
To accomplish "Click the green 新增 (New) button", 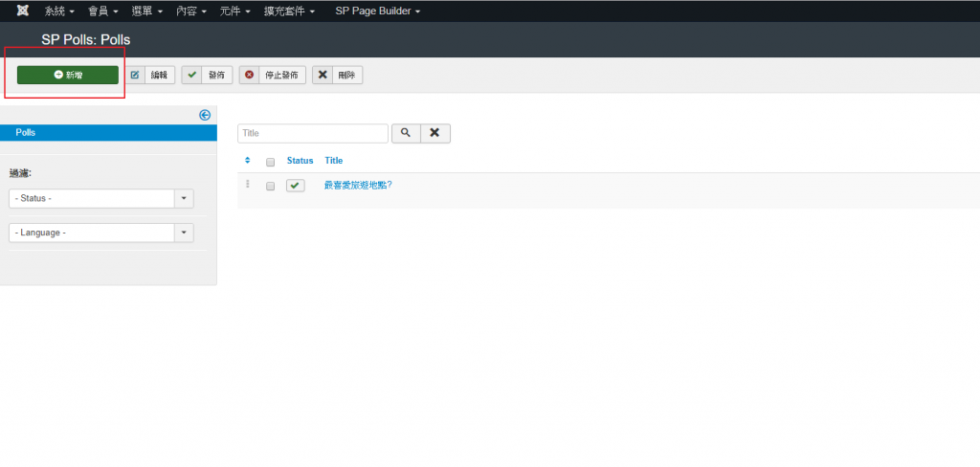I will [x=68, y=75].
